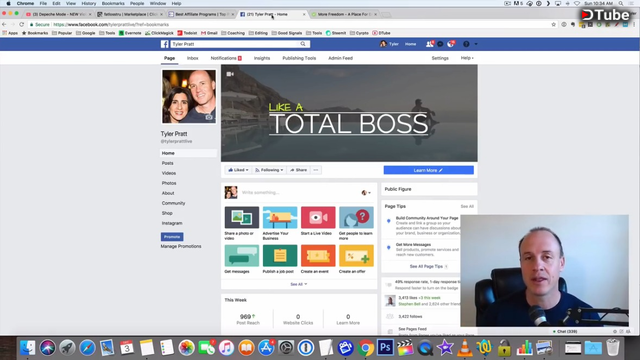
Task: Select Start a Live Video tile
Action: (x=318, y=221)
